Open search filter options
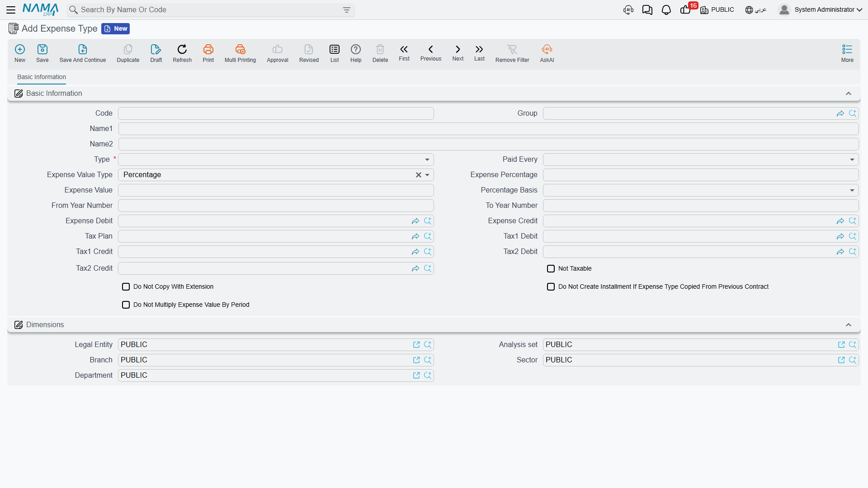The image size is (868, 488). coord(347,10)
